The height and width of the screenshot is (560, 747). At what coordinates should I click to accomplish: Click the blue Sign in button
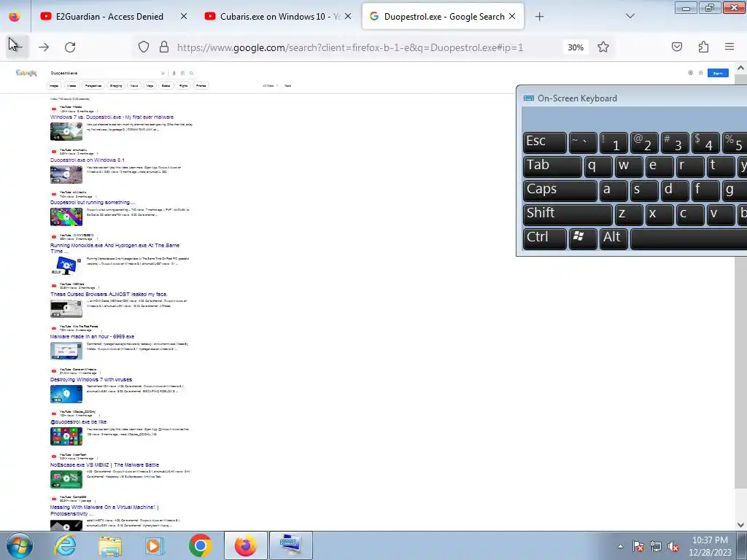coord(718,73)
